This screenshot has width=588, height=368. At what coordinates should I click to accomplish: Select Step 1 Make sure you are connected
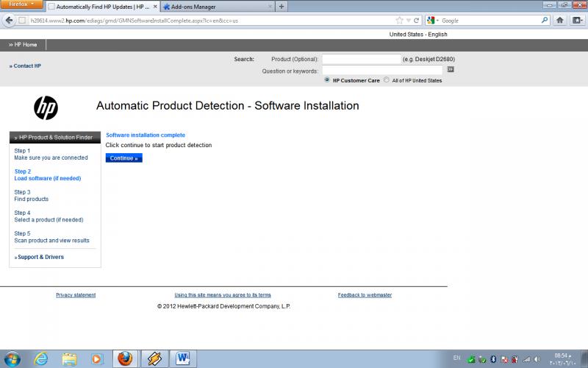[51, 155]
